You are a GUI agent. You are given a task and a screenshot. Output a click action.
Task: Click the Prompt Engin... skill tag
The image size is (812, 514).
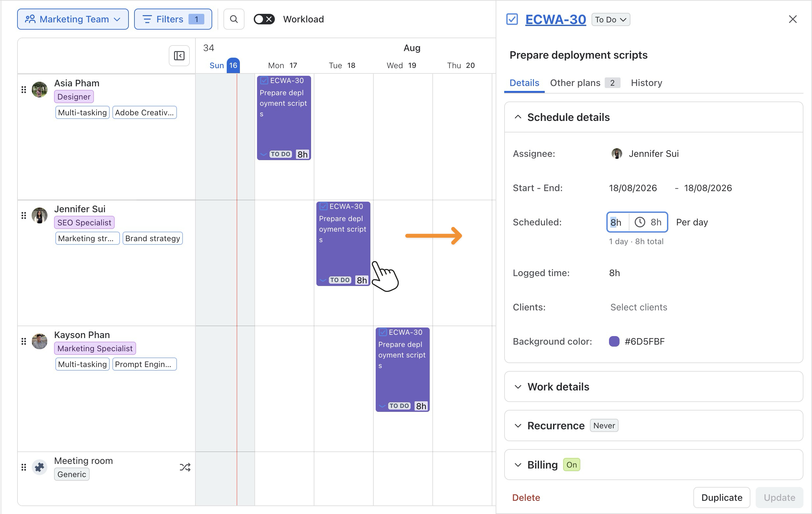[x=144, y=364]
